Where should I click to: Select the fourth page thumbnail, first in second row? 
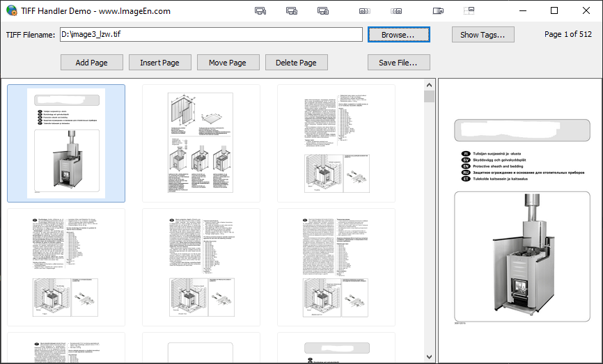tap(66, 267)
